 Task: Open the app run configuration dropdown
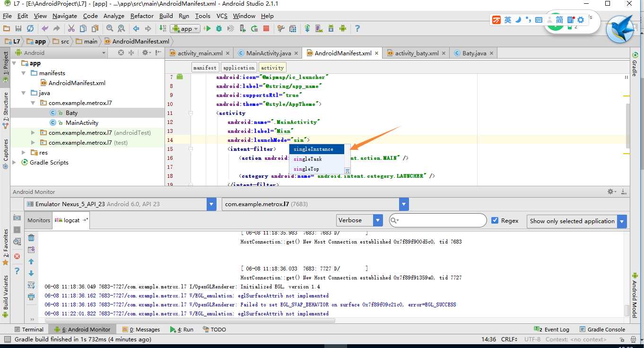pyautogui.click(x=185, y=29)
